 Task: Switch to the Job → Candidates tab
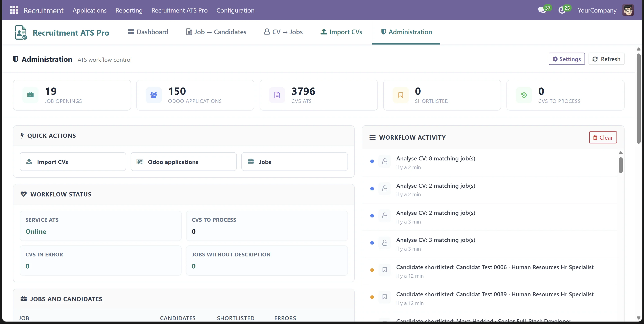tap(216, 32)
